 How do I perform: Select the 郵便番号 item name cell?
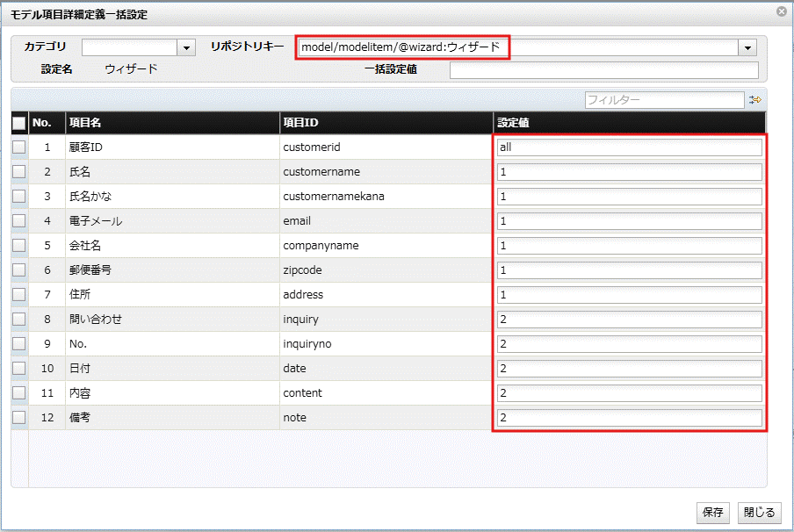(x=172, y=270)
